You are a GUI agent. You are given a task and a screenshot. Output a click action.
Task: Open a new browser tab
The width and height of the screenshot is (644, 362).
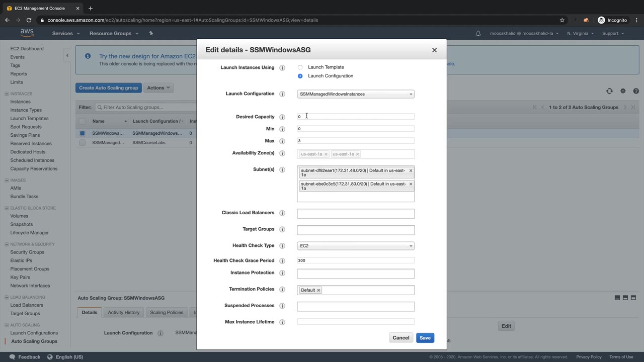(91, 8)
